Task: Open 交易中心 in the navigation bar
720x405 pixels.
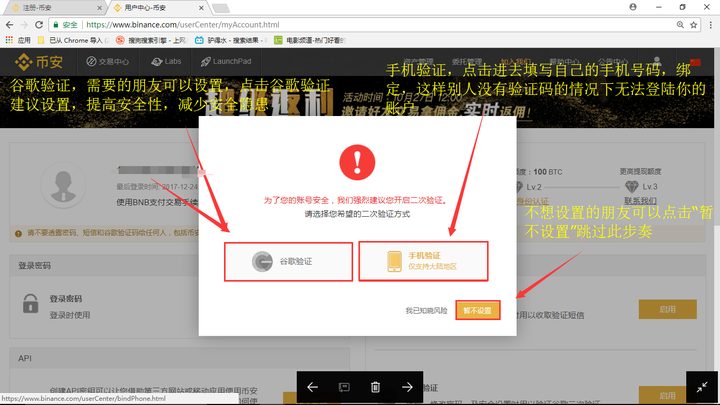Action: click(x=108, y=62)
